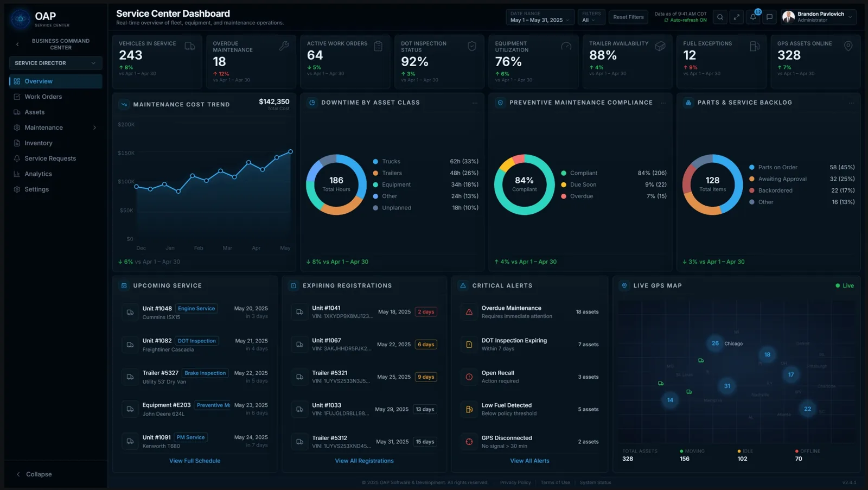Click the search icon in header
The width and height of the screenshot is (868, 490).
coord(720,17)
